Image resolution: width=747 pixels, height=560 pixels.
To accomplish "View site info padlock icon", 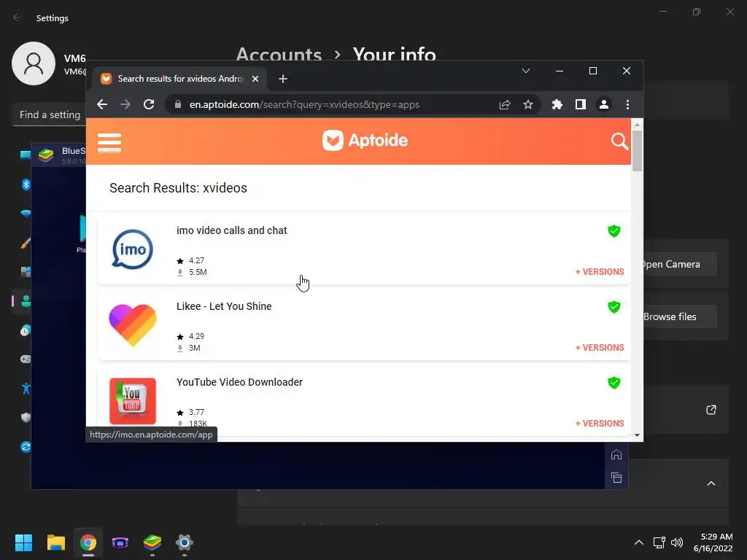I will tap(178, 104).
